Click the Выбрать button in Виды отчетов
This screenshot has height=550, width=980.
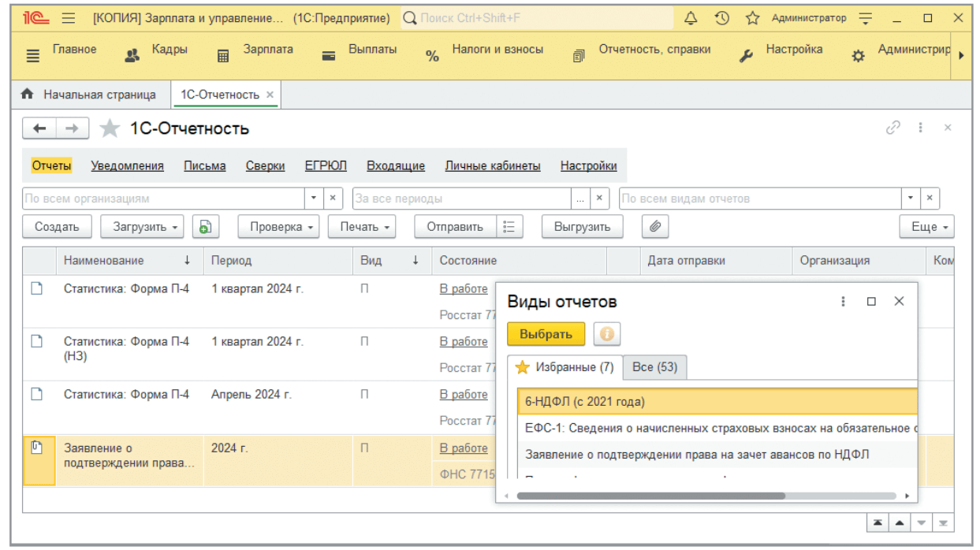546,334
